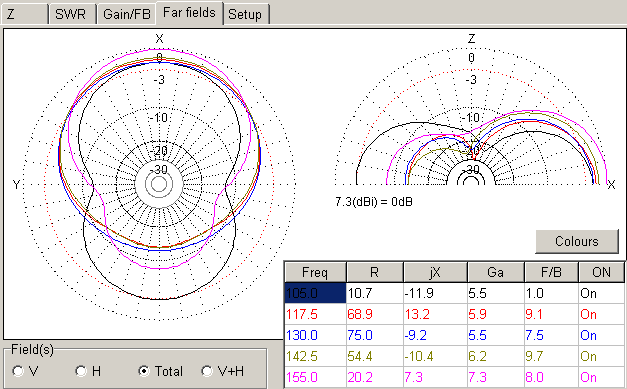Click the F/B column header
The image size is (627, 389).
pos(551,272)
